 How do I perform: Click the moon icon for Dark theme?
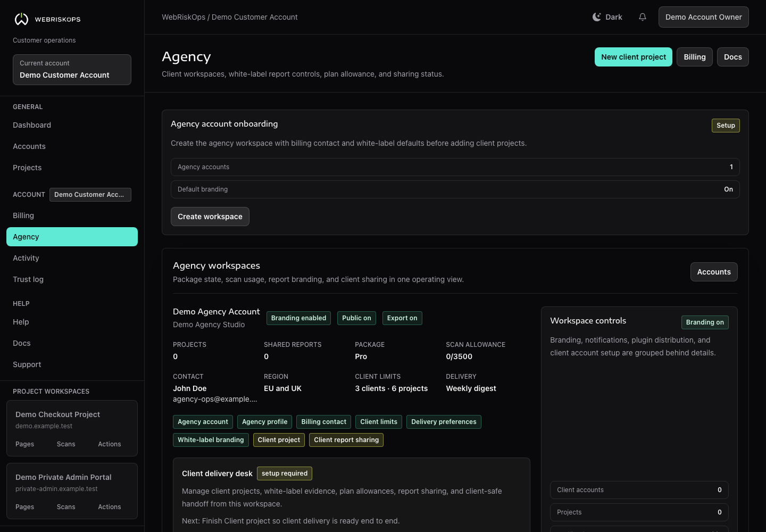coord(597,17)
